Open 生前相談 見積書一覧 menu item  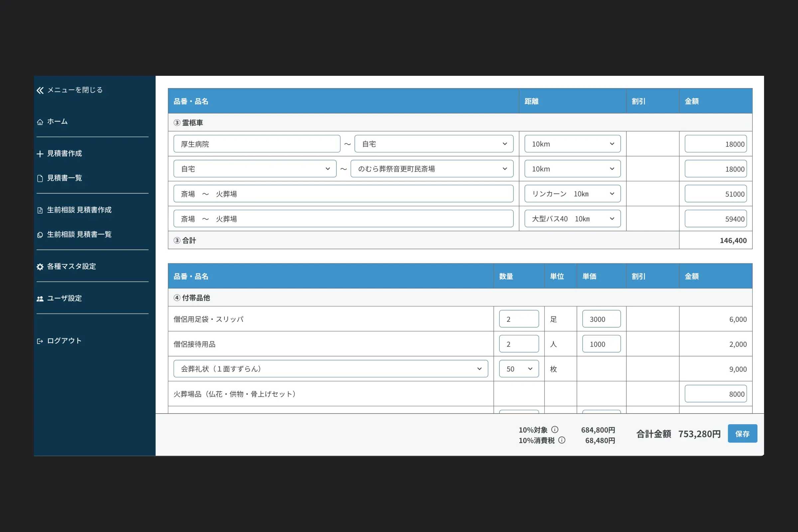pyautogui.click(x=79, y=234)
